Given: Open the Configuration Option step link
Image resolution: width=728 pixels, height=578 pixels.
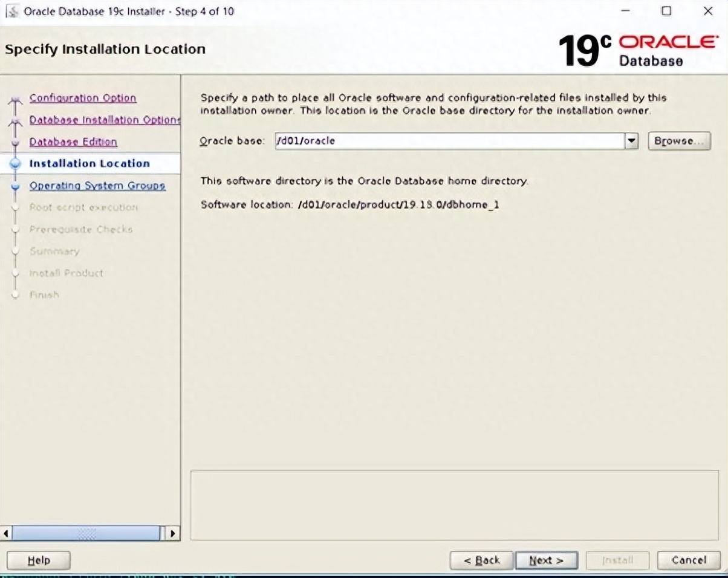Looking at the screenshot, I should [83, 98].
